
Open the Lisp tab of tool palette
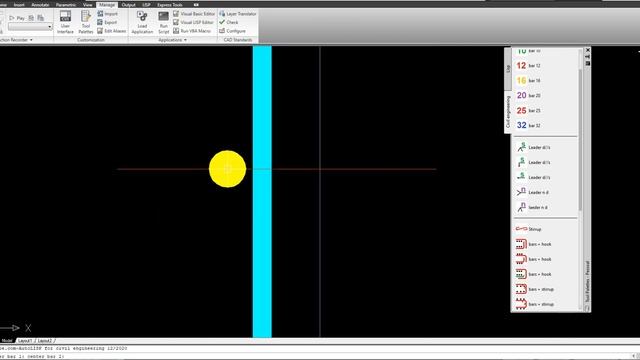508,69
